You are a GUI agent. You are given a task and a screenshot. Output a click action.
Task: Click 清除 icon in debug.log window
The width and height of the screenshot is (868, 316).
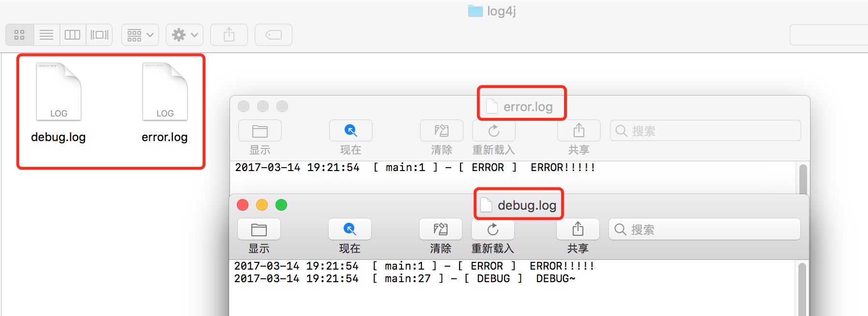click(x=441, y=230)
